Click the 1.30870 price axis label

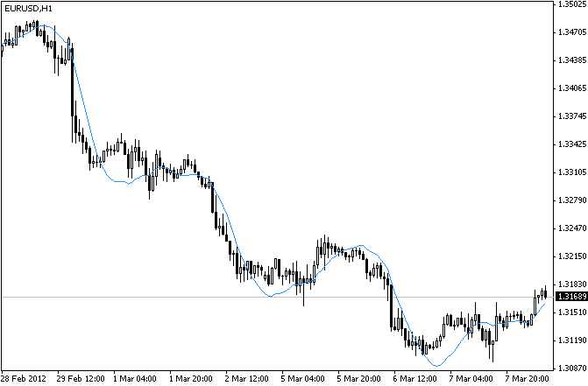[571, 368]
